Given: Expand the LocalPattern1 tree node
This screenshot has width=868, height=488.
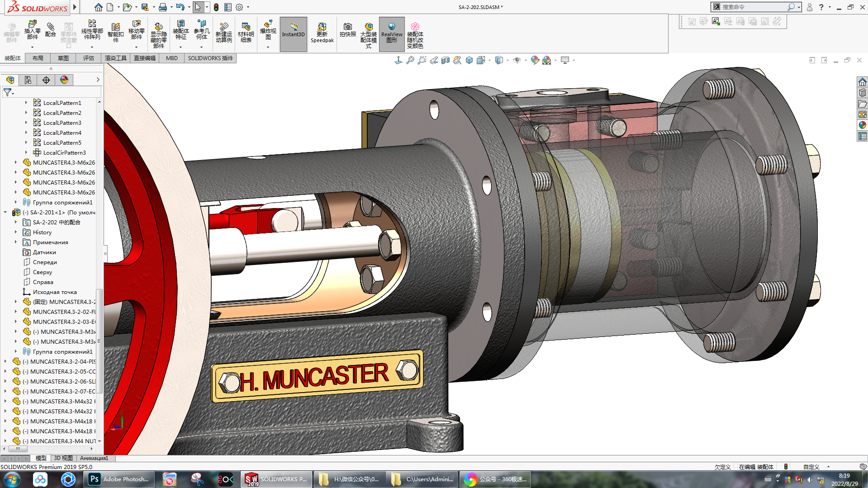Looking at the screenshot, I should coord(26,103).
